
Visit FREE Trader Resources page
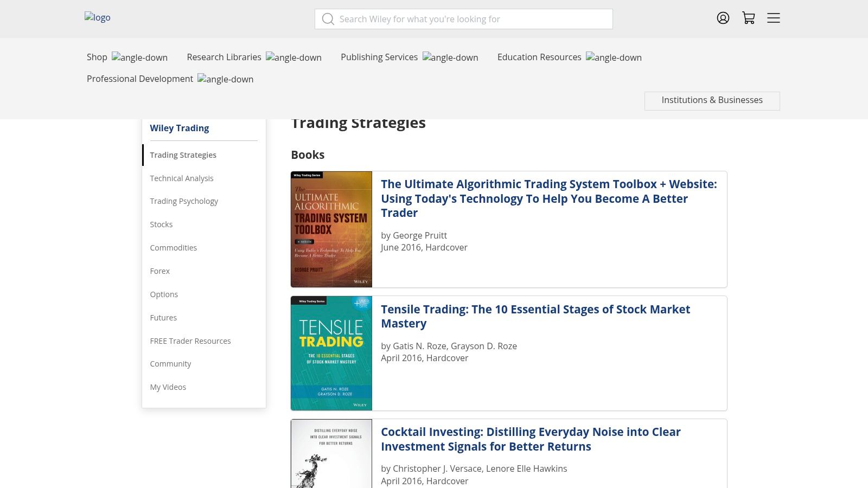190,341
